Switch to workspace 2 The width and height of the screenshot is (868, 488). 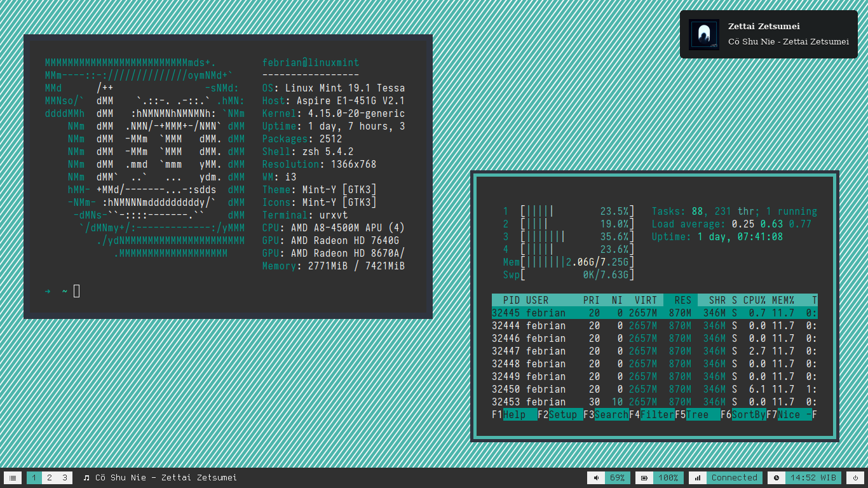(50, 478)
